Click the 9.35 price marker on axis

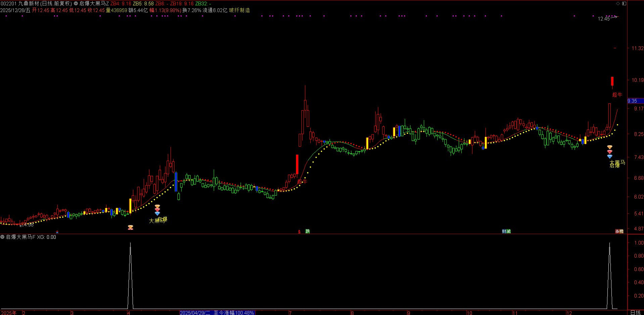tap(633, 101)
